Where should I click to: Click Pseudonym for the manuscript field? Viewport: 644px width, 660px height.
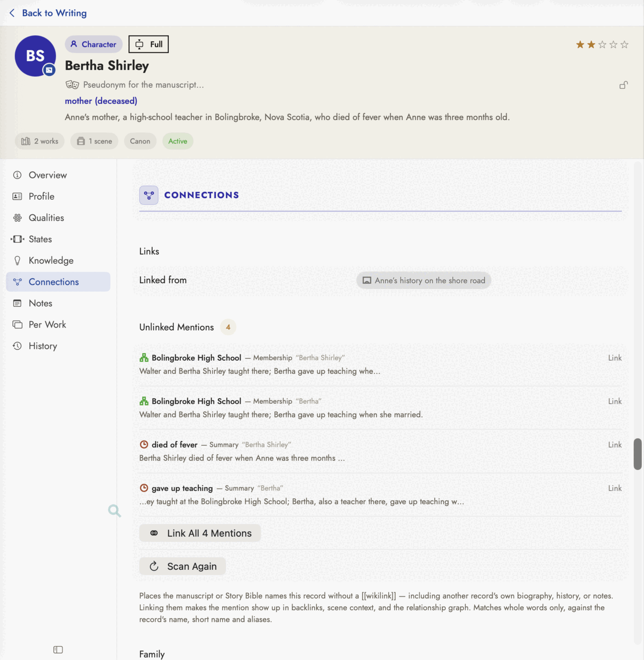point(144,85)
